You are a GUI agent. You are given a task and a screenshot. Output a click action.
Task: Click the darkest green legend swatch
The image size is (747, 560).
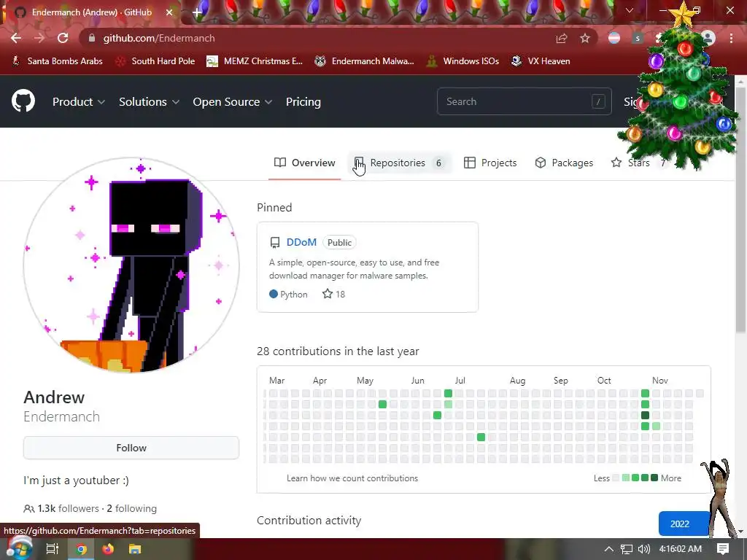tap(654, 478)
